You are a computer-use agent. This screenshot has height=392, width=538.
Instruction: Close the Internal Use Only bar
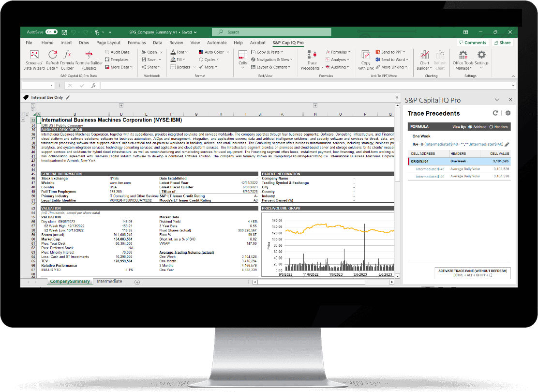coord(397,97)
